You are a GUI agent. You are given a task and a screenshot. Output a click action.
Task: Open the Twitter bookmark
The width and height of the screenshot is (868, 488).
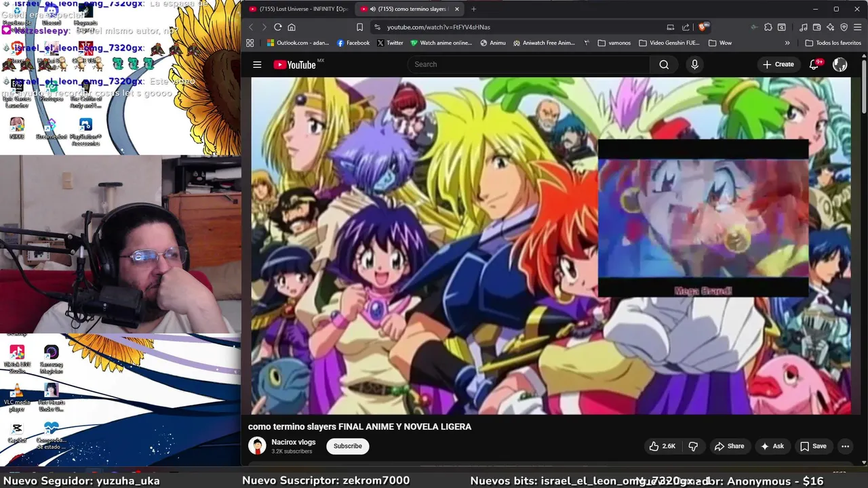pos(390,43)
